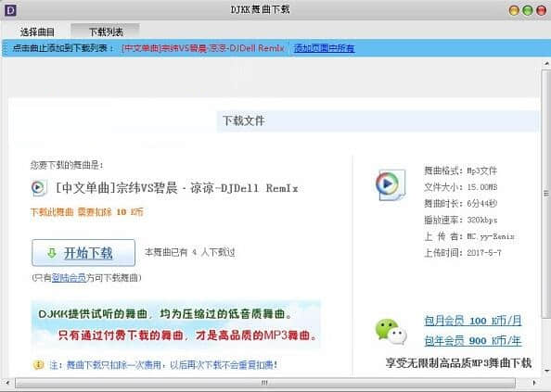
Task: Close the DJKK window with the red button
Action: coord(541,10)
